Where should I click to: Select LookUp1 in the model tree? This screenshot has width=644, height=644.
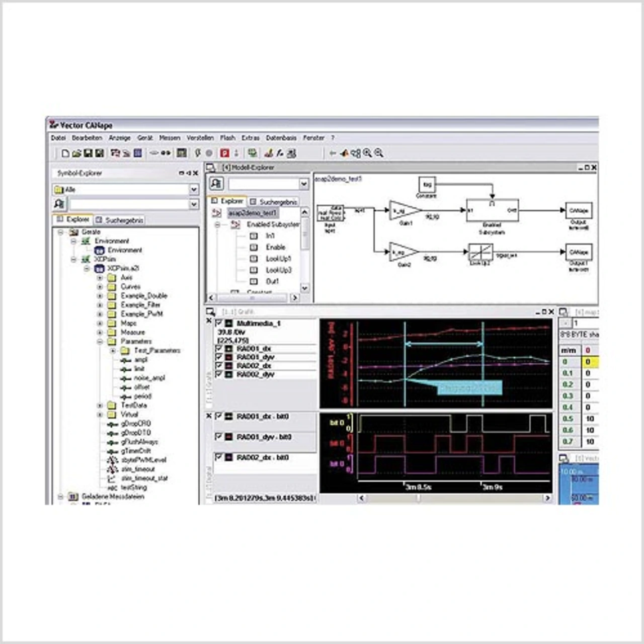coord(278,259)
